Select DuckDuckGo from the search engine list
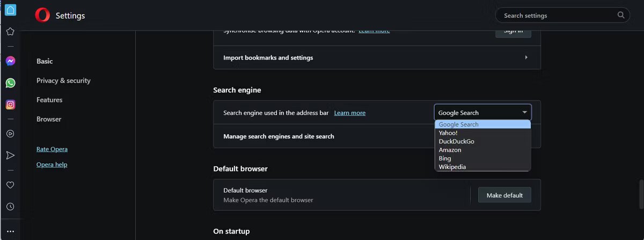Image resolution: width=644 pixels, height=240 pixels. 457,141
